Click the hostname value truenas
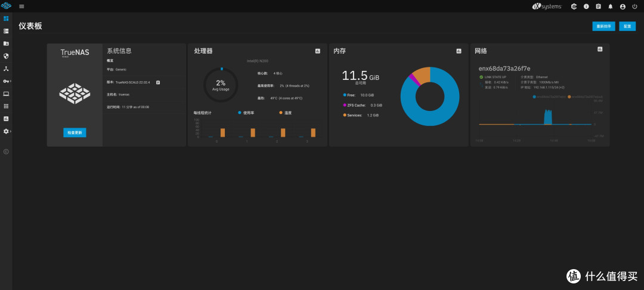Screen dimensions: 644x290 coord(124,94)
